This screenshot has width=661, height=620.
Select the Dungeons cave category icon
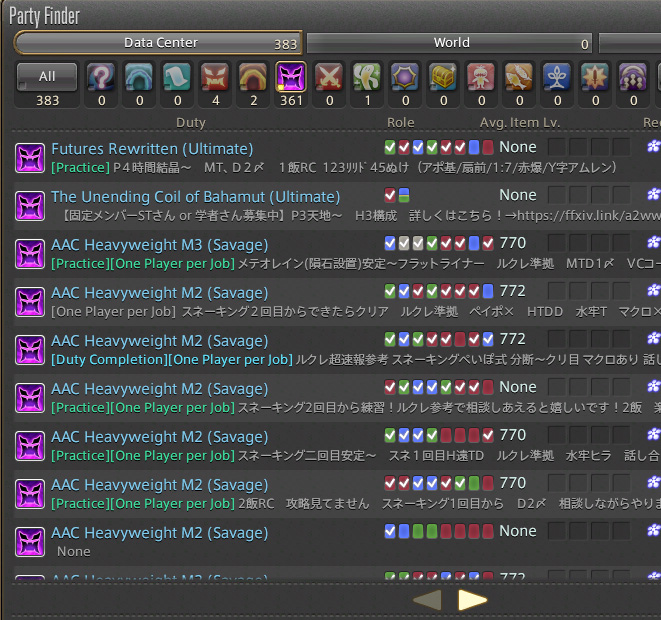pyautogui.click(x=139, y=77)
